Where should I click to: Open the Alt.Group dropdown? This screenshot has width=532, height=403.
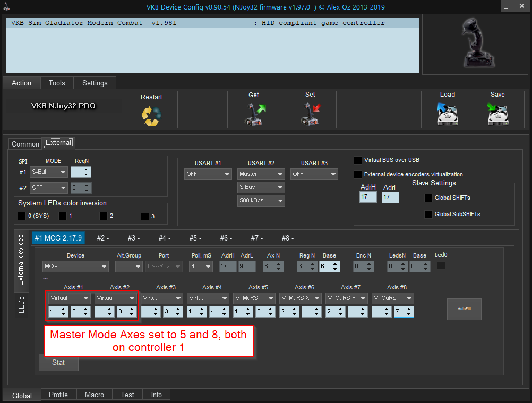[x=128, y=267]
